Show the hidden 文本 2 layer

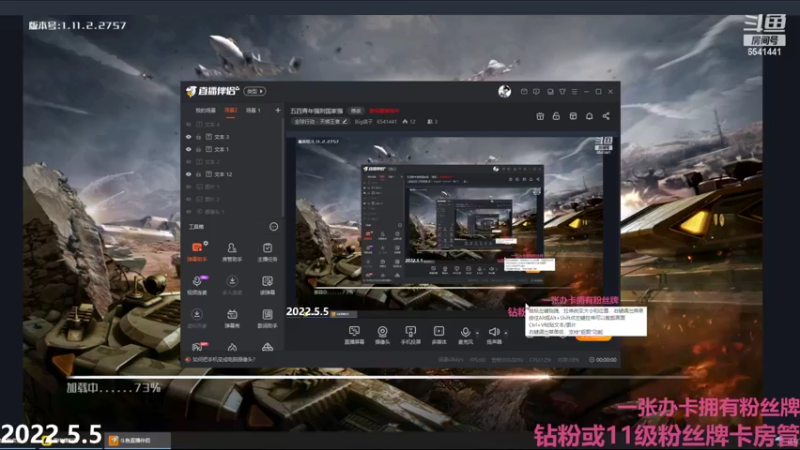coord(188,162)
